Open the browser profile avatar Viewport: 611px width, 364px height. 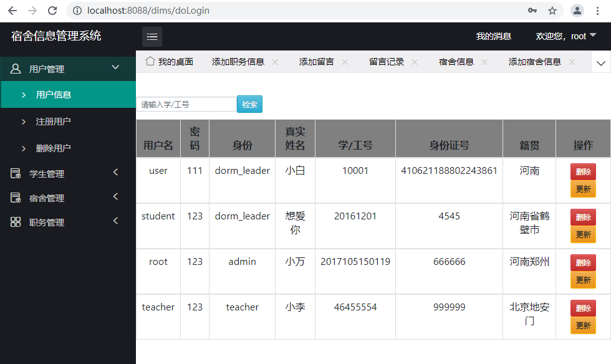point(577,11)
